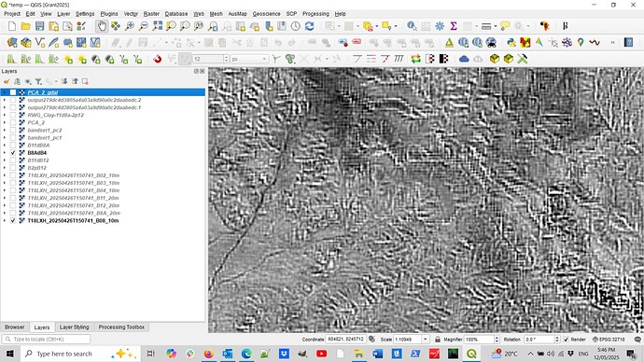Viewport: 644px width, 362px height.
Task: Click the Refresh map icon
Action: pyautogui.click(x=309, y=26)
